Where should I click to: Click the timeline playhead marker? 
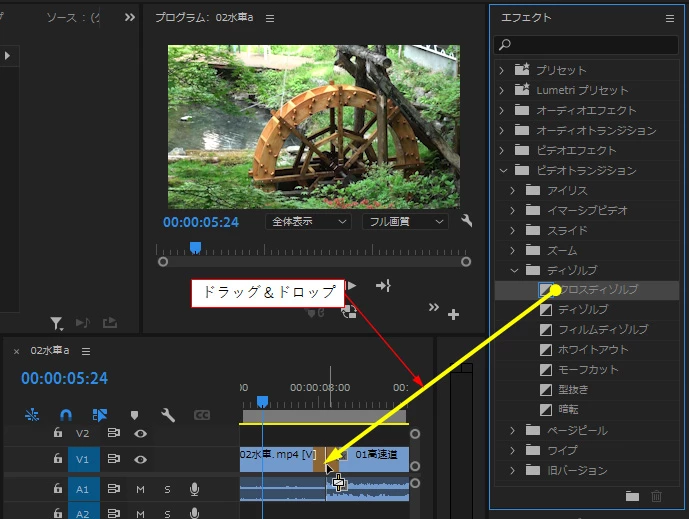tap(262, 402)
